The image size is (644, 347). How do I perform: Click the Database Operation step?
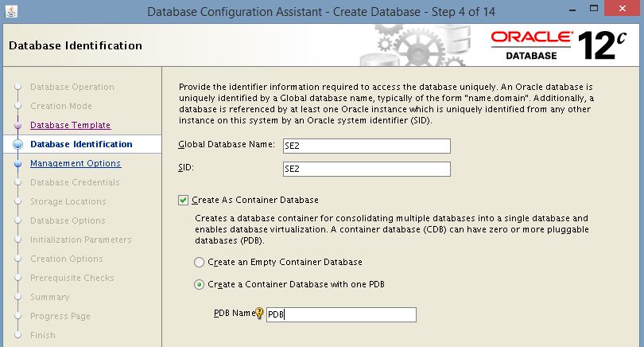point(72,87)
